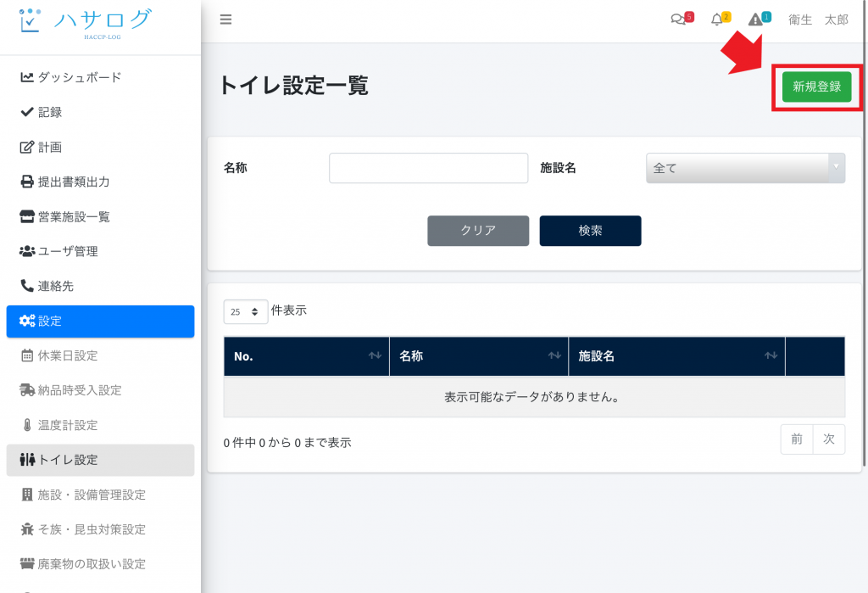Click the 休業日設定 calendar icon
This screenshot has width=868, height=593.
point(26,355)
